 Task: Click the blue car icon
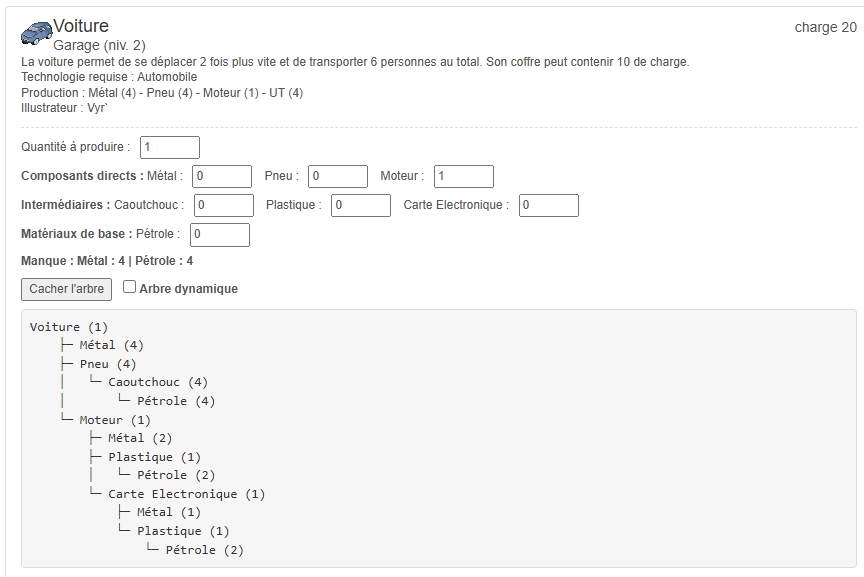pos(36,34)
